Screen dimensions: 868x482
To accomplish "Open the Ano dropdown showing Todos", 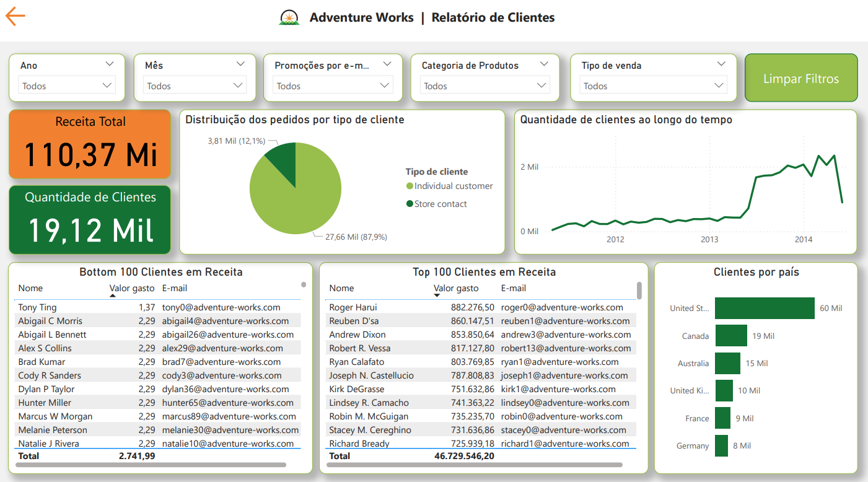I will point(67,85).
